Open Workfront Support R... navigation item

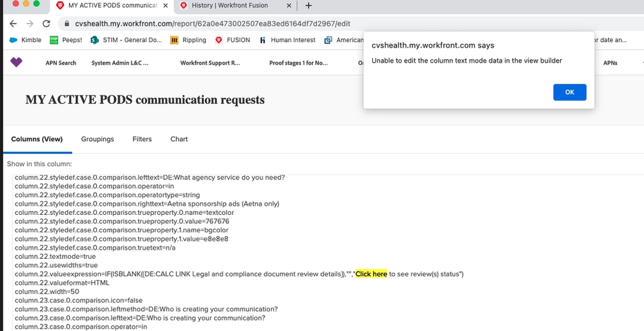click(x=210, y=63)
